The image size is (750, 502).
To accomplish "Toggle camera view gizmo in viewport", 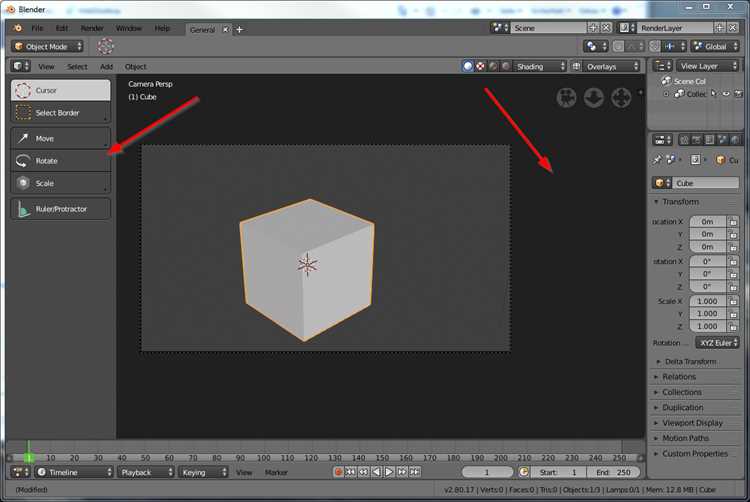I will tap(567, 98).
